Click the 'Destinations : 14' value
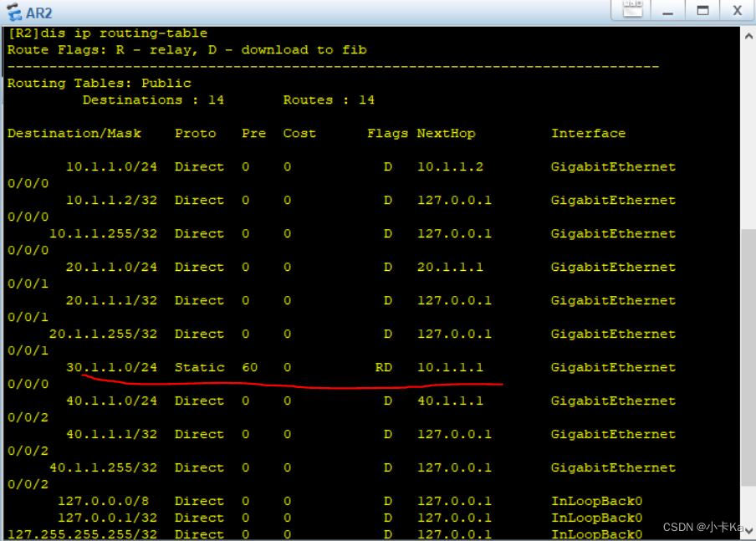 (153, 100)
